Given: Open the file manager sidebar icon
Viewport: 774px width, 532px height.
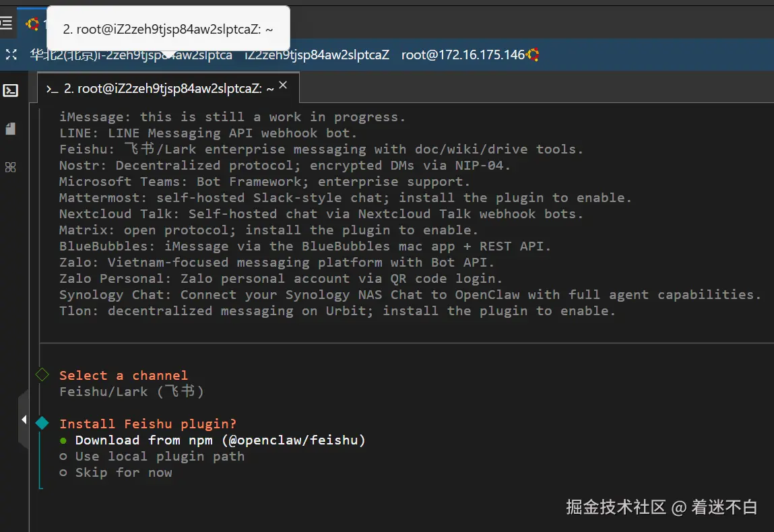Looking at the screenshot, I should (10, 129).
